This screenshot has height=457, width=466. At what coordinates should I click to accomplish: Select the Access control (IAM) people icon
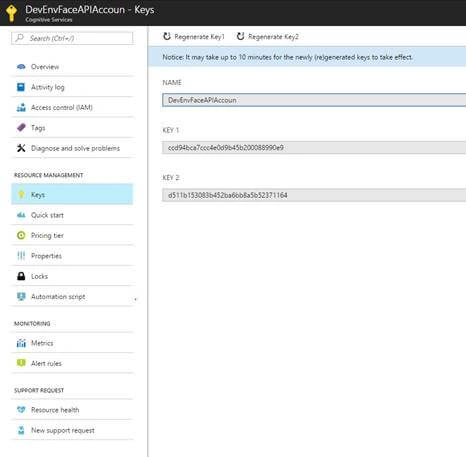pyautogui.click(x=21, y=107)
